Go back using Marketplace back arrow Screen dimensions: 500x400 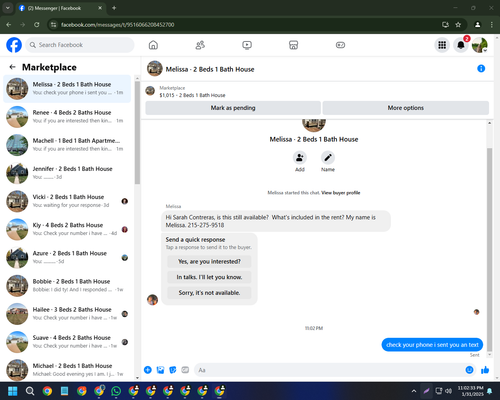[13, 67]
